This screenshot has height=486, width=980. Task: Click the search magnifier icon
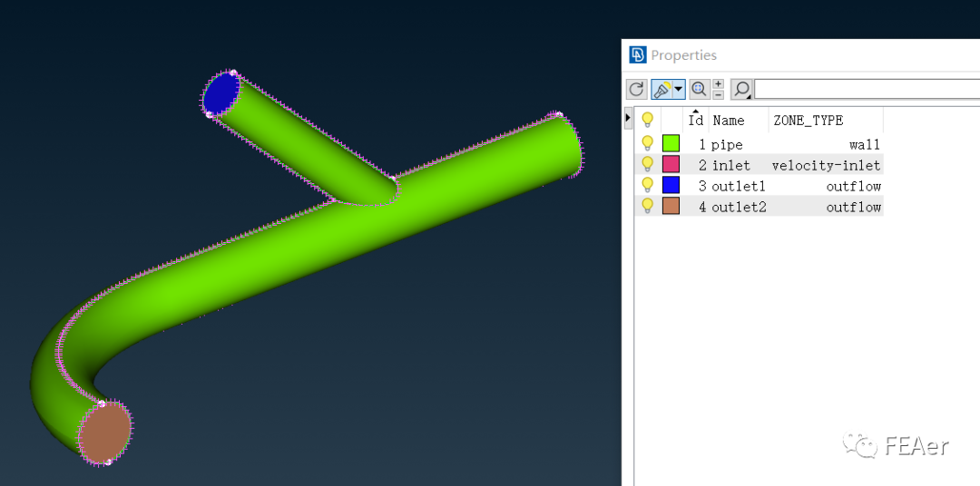741,90
